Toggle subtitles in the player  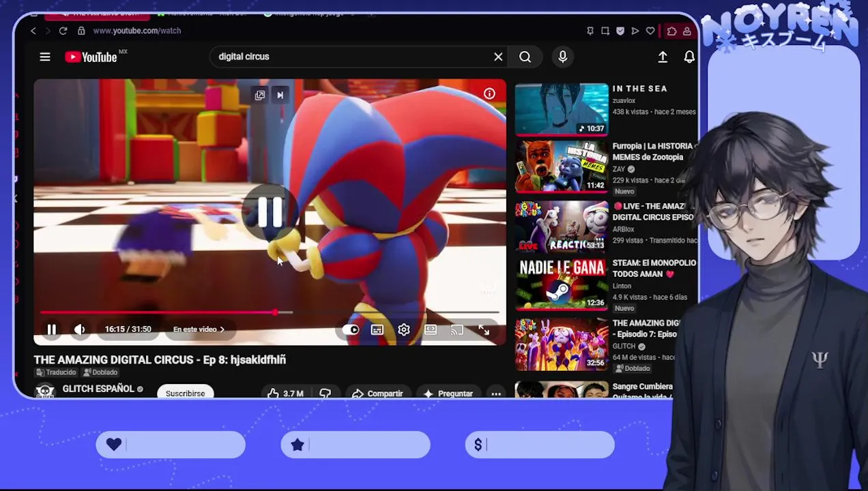tap(377, 330)
